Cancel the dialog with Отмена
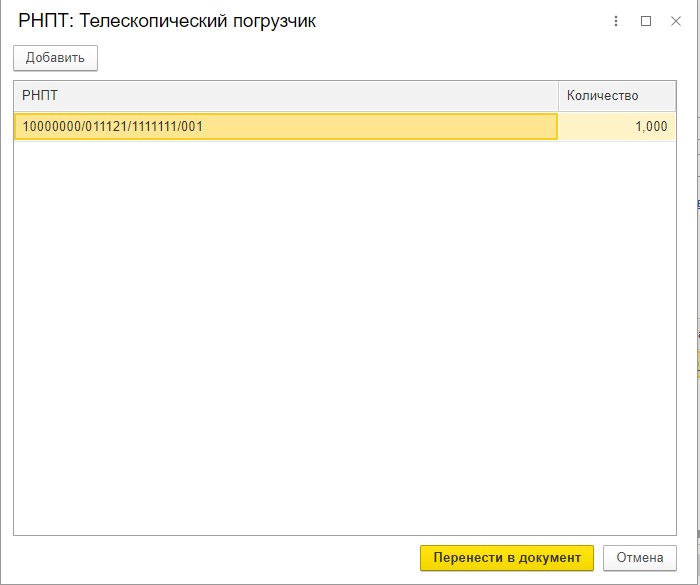The width and height of the screenshot is (700, 585). pyautogui.click(x=640, y=558)
